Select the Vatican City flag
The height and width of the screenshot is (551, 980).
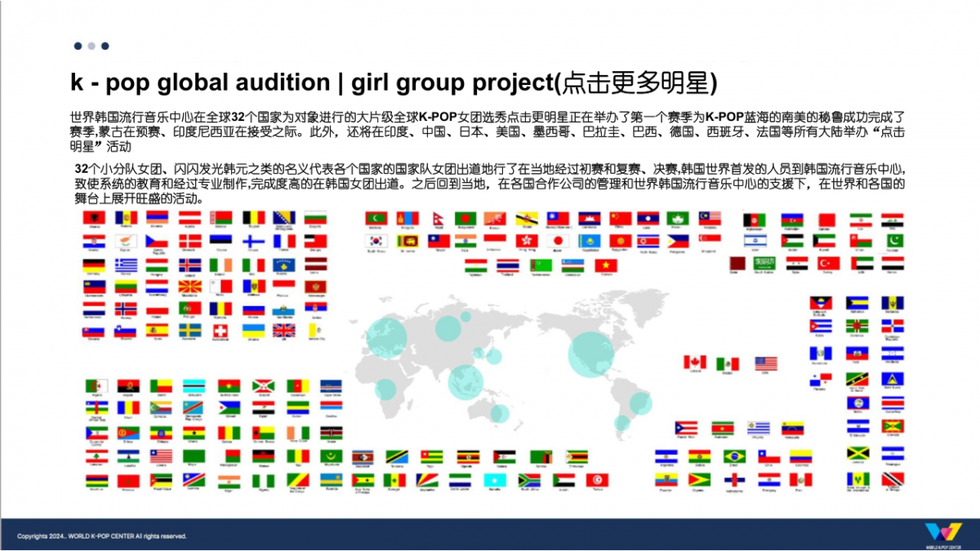[316, 331]
